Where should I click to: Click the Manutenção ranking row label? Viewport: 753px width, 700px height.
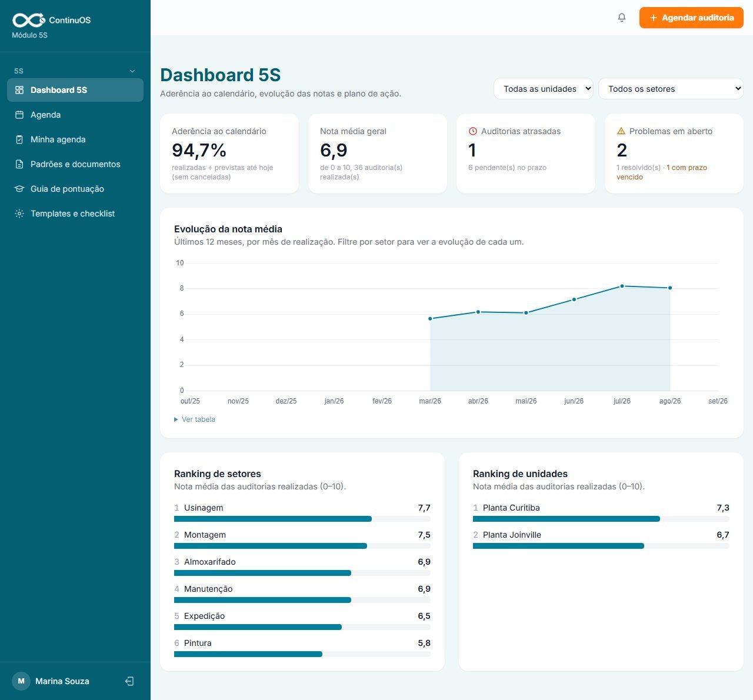pos(208,589)
